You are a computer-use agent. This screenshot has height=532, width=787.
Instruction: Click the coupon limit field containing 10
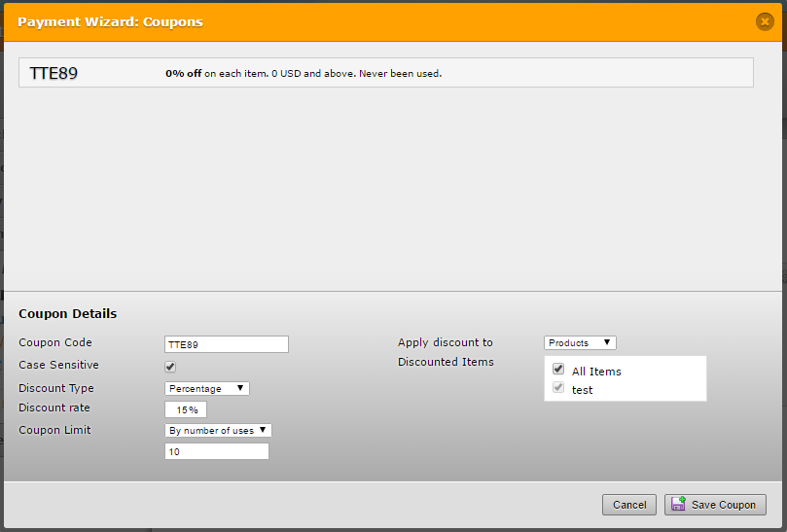217,451
